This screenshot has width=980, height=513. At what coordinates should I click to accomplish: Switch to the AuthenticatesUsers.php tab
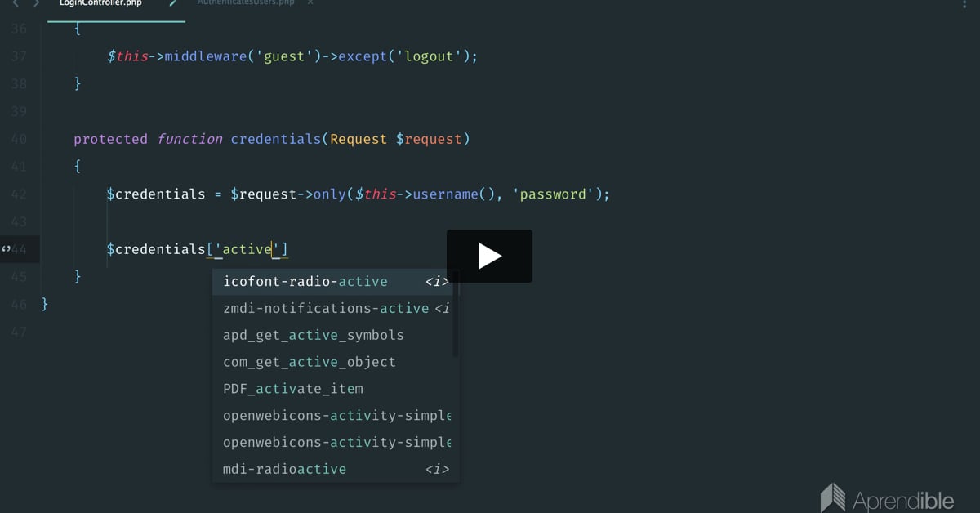coord(245,3)
